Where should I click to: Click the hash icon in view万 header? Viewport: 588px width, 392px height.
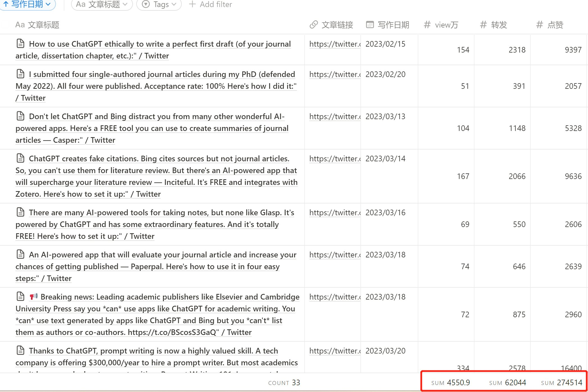pyautogui.click(x=427, y=25)
